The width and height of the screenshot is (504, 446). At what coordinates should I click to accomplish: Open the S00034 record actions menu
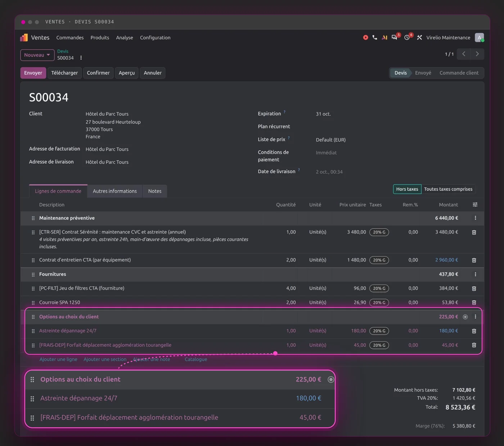pos(81,58)
